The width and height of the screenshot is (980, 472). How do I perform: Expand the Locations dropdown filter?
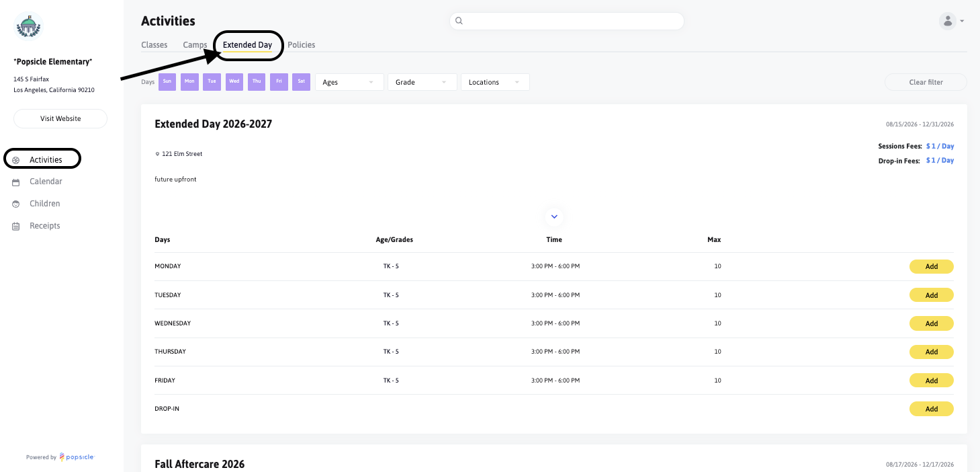click(495, 82)
